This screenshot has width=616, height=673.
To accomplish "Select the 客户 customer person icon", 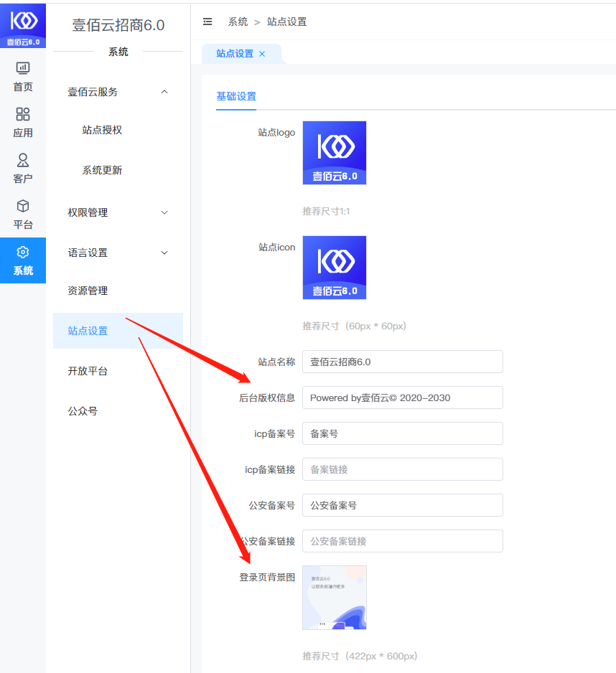I will pos(23,160).
